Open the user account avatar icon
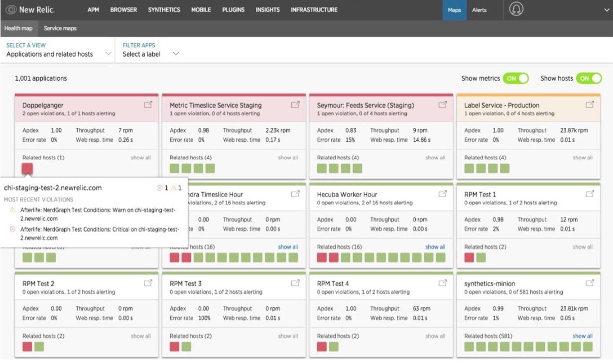 pos(516,10)
